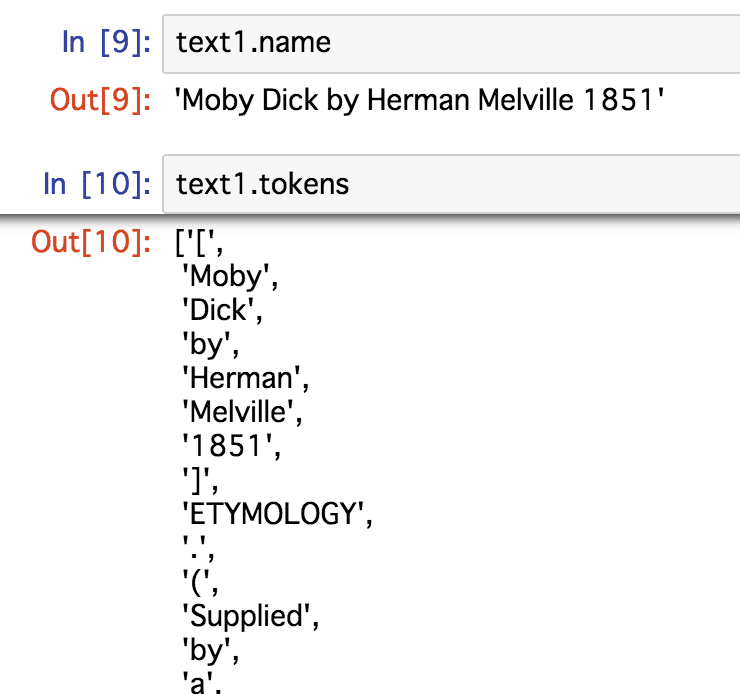Click the 'Moby' token in output list
The height and width of the screenshot is (694, 740).
pos(230,276)
